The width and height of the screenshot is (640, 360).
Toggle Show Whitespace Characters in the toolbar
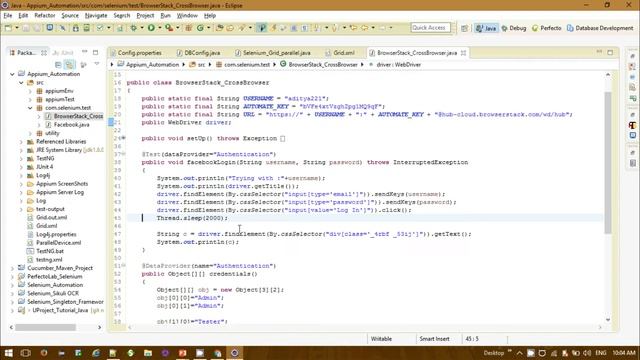coord(304,28)
